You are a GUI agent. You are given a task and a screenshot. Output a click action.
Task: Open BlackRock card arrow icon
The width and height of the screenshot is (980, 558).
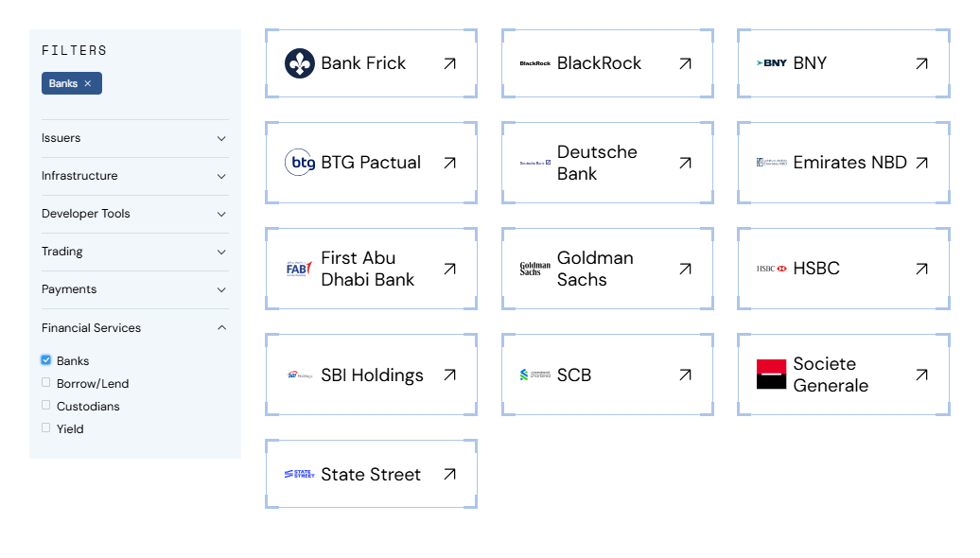685,63
